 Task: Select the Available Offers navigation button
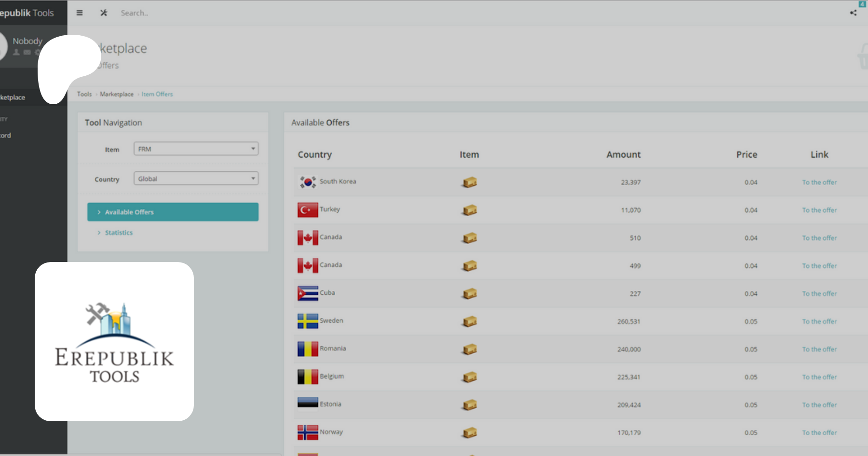pyautogui.click(x=173, y=212)
